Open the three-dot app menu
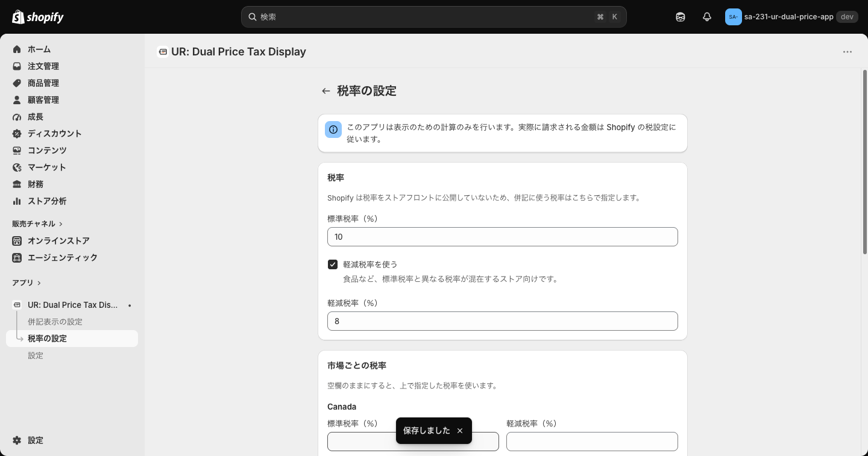The height and width of the screenshot is (456, 868). tap(848, 52)
